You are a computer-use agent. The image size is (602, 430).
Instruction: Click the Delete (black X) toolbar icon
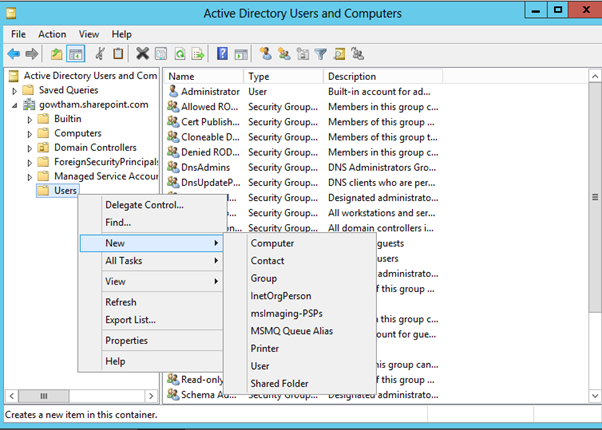point(142,54)
